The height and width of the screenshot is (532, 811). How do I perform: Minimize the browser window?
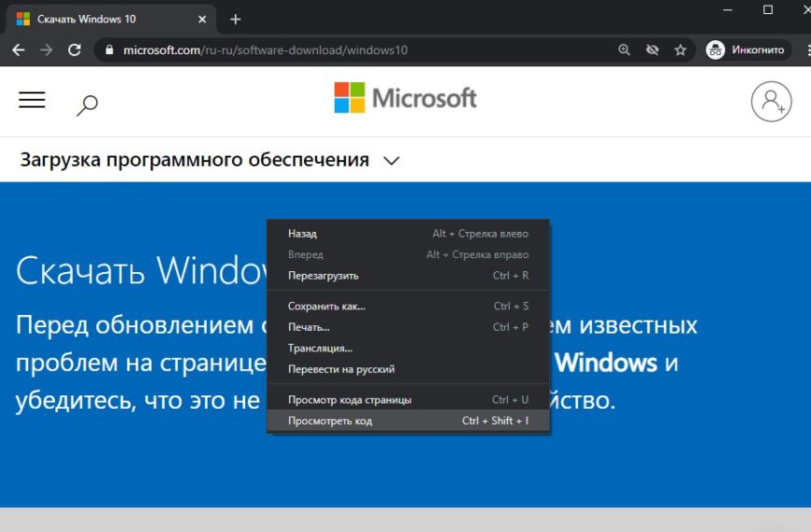coord(728,10)
